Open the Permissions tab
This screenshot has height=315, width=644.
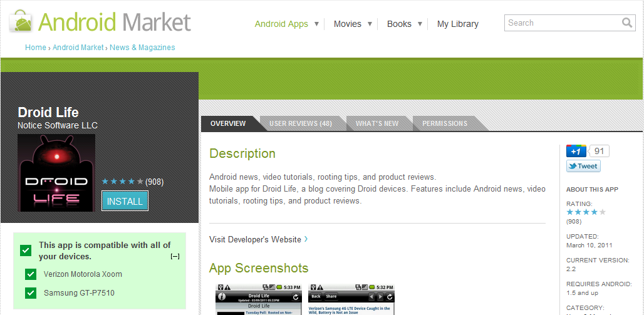coord(444,123)
